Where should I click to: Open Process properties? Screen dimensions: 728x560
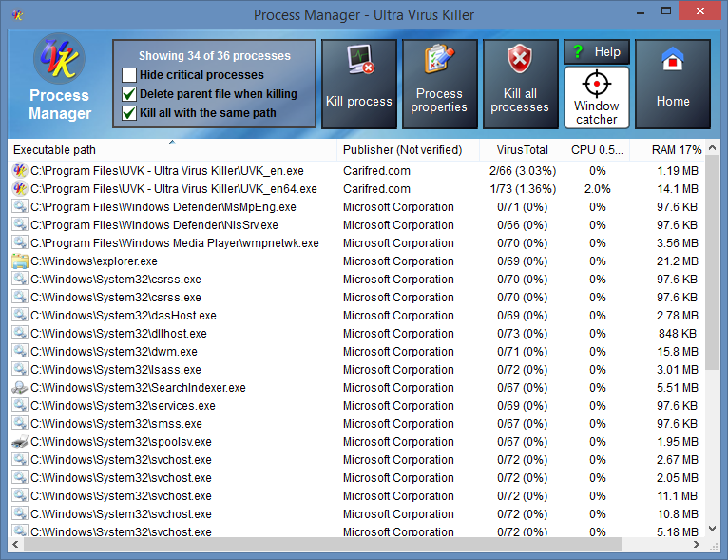(x=439, y=84)
